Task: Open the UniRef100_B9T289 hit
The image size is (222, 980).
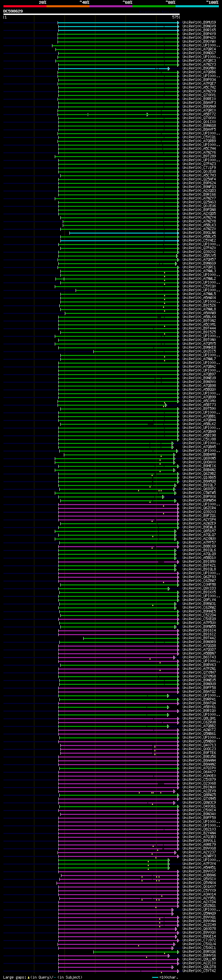Action: click(199, 156)
